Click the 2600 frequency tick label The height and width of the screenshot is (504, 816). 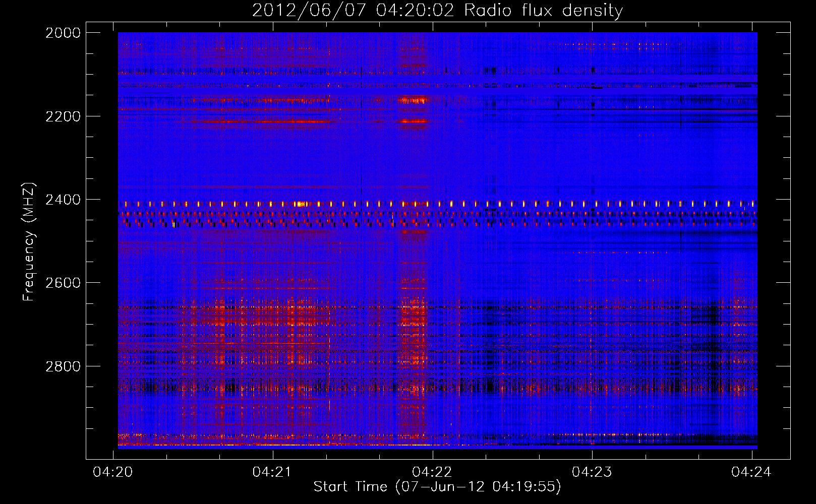click(63, 283)
